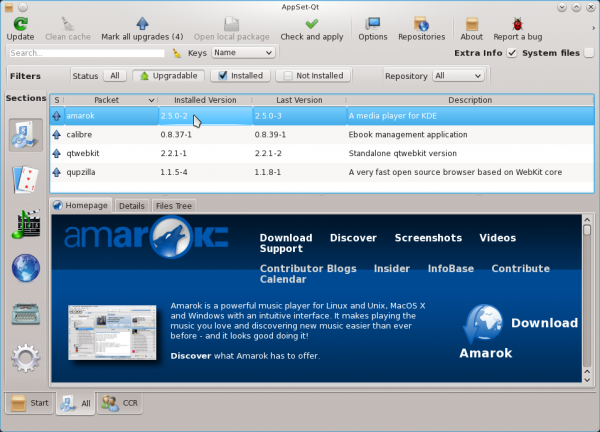Toggle the Upgradable filter button
Image resolution: width=600 pixels, height=432 pixels.
tap(168, 75)
